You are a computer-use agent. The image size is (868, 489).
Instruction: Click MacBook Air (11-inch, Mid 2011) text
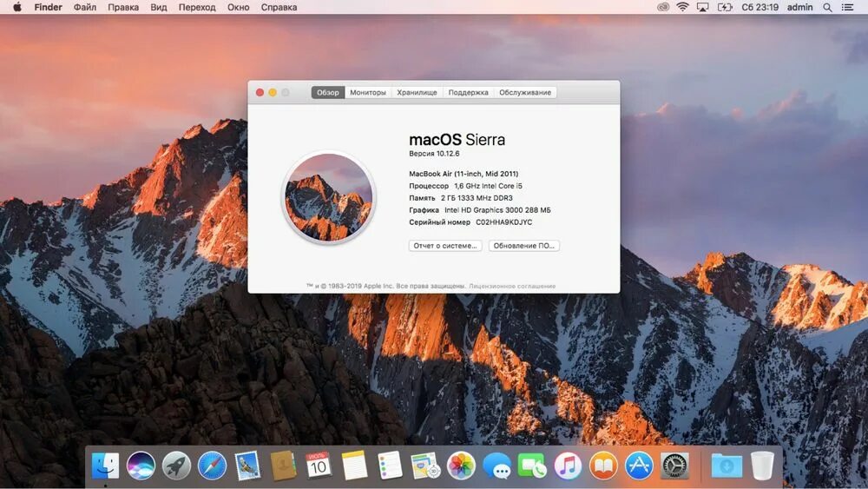point(464,174)
